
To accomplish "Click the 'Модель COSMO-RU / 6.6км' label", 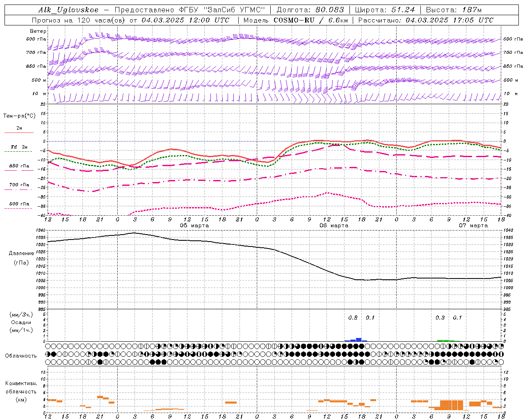I will (296, 20).
